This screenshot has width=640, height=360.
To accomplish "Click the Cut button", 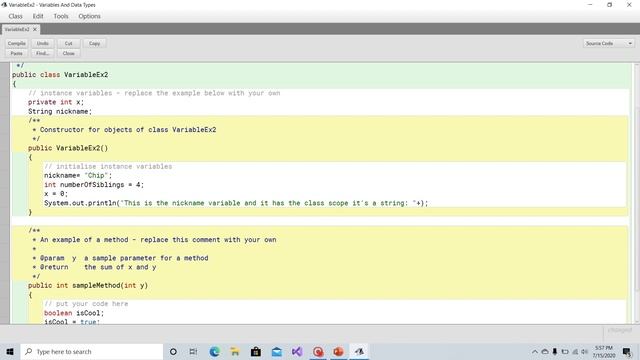I will tap(69, 43).
